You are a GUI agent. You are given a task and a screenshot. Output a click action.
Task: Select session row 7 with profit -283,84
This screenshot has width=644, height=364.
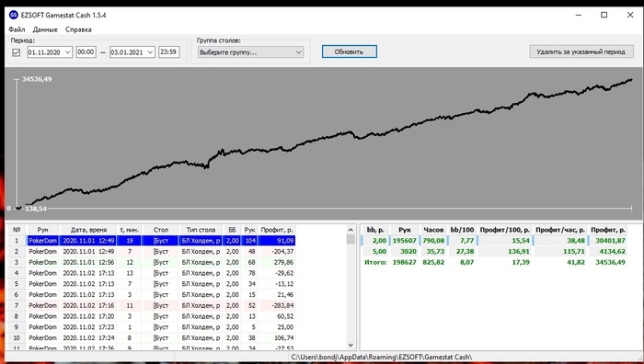[x=151, y=305]
